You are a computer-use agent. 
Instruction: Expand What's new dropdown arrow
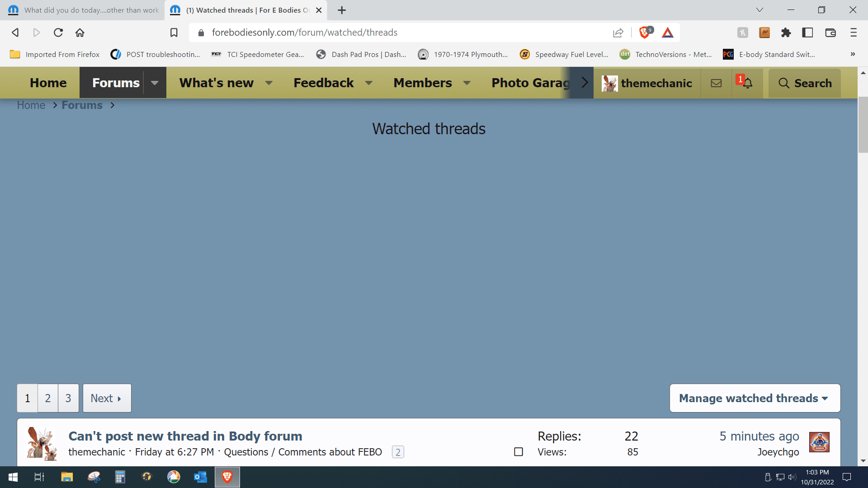[x=269, y=83]
